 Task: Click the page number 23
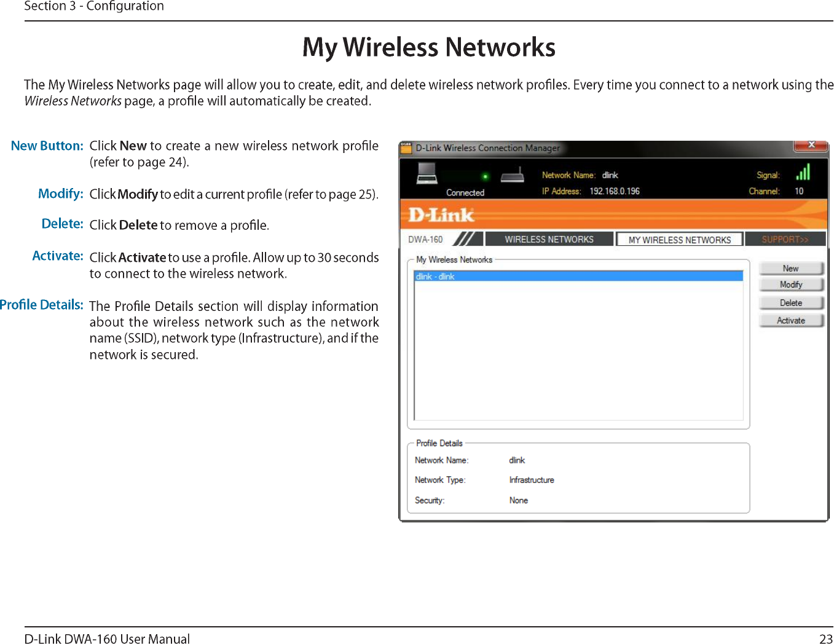(826, 638)
